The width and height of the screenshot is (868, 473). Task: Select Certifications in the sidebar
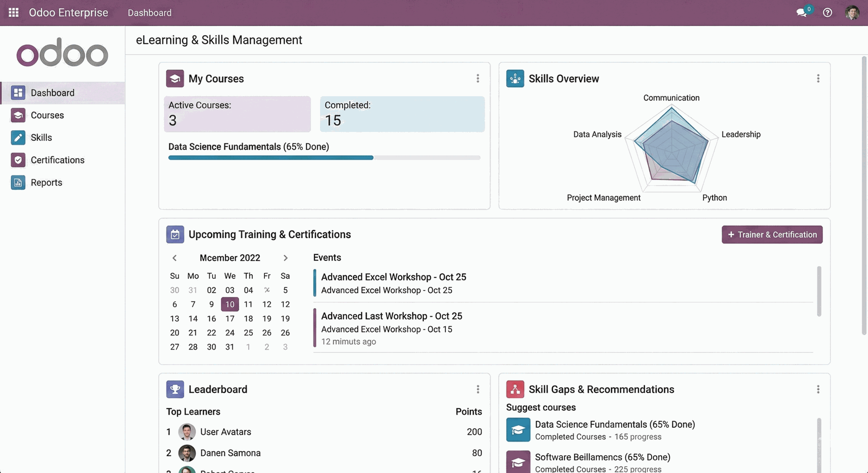pos(57,160)
